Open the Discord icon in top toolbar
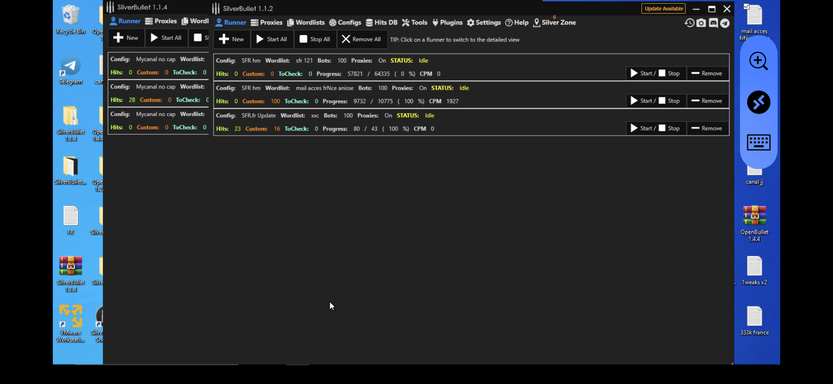Image resolution: width=833 pixels, height=384 pixels. point(713,23)
